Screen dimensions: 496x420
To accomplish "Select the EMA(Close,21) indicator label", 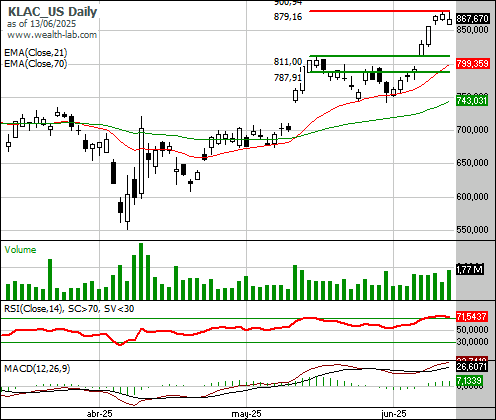I will [x=36, y=53].
